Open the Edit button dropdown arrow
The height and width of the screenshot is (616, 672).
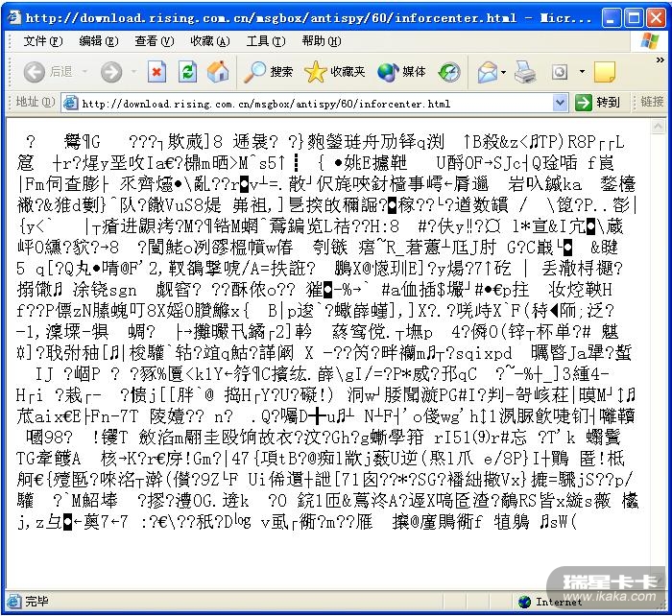[582, 72]
